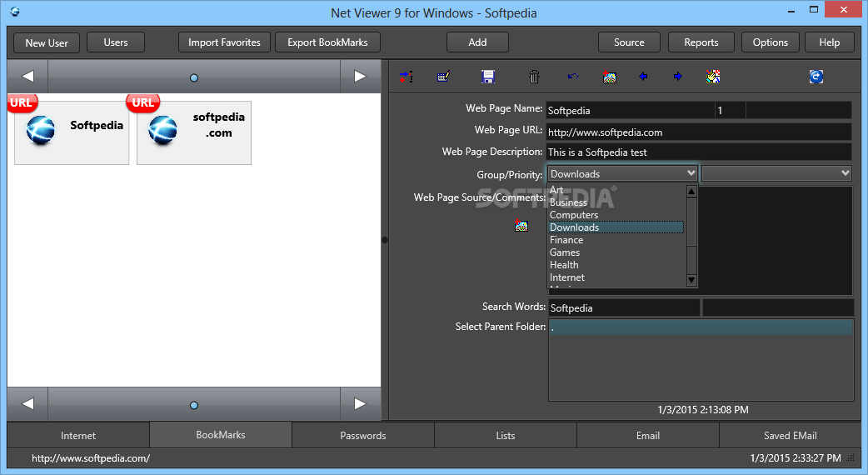Open the Group dropdown showing Downloads
Viewport: 868px width, 475px height.
[x=622, y=174]
